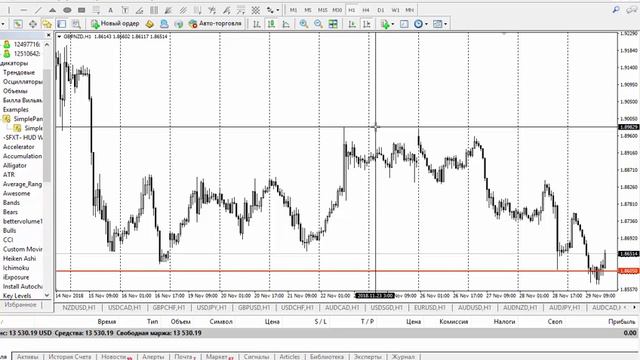Select the rectangle shape tool
Screen dimensions: 640x360
(82, 10)
